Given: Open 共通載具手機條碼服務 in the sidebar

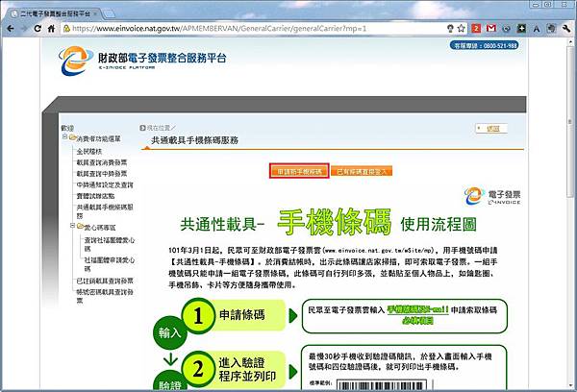Looking at the screenshot, I should (105, 211).
